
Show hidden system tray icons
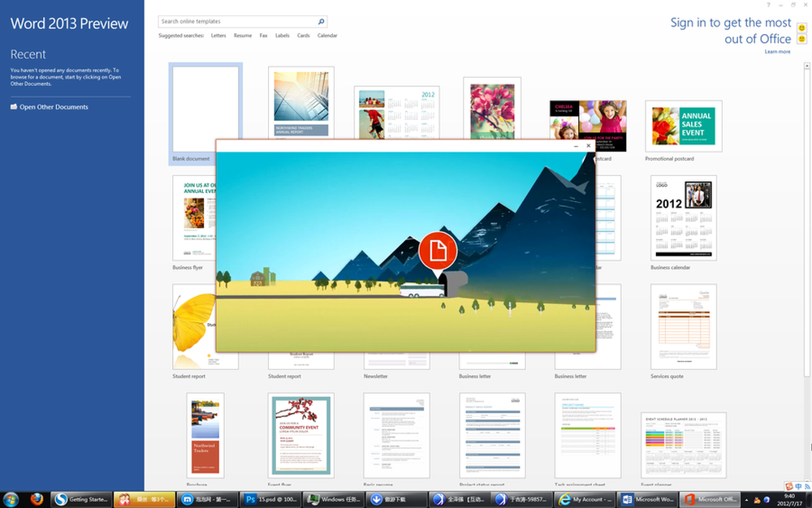[x=746, y=500]
